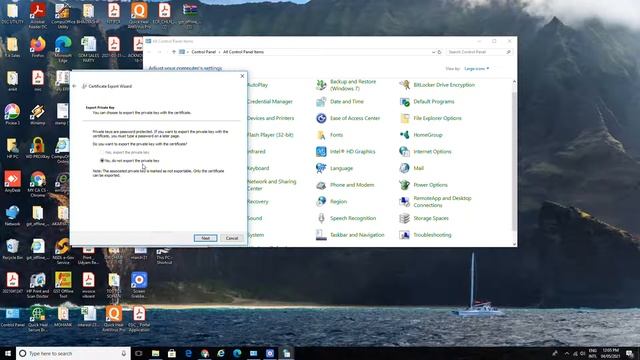The height and width of the screenshot is (360, 640).
Task: Open Sound link in Control Panel
Action: coord(255,218)
